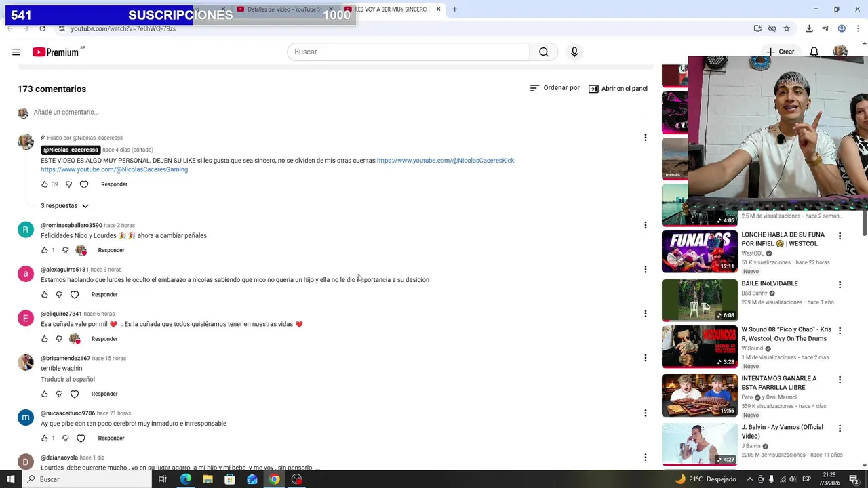Open the @alexaguirre5131 channel link
The height and width of the screenshot is (488, 868).
tap(64, 270)
